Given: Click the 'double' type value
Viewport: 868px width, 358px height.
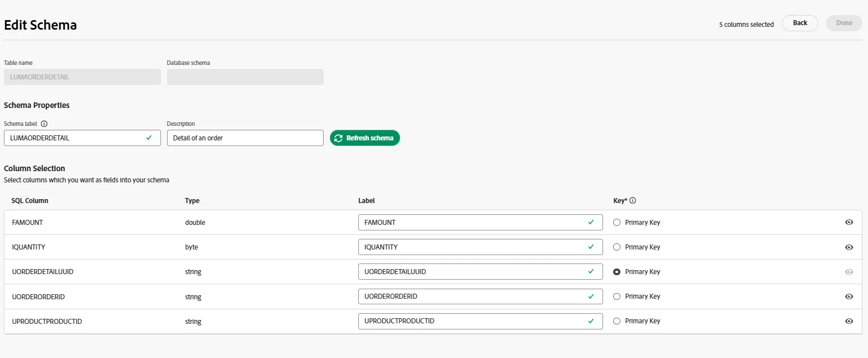Looking at the screenshot, I should click(x=195, y=223).
